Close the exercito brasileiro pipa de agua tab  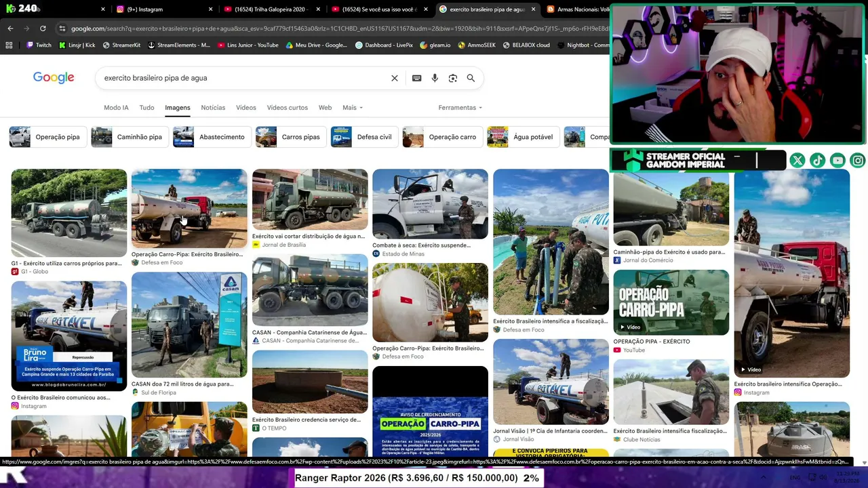533,9
